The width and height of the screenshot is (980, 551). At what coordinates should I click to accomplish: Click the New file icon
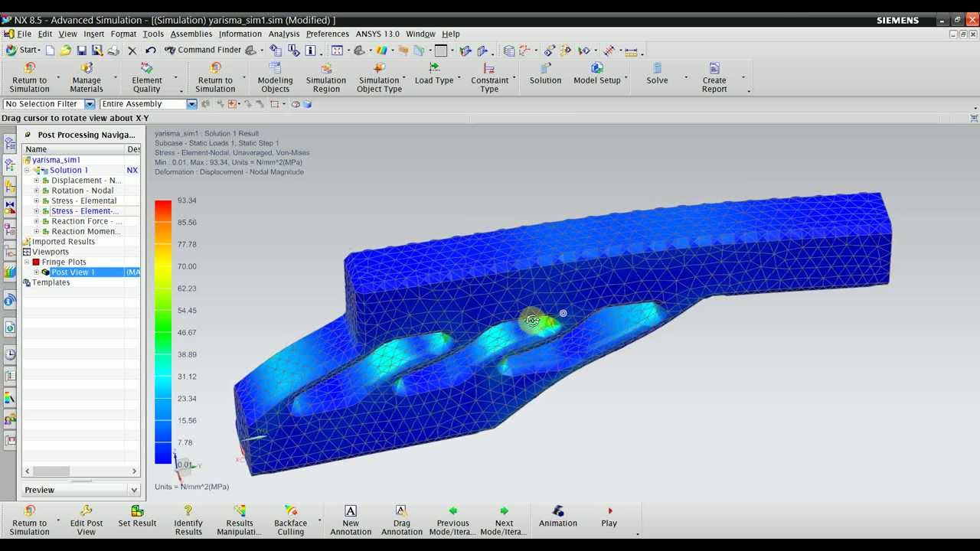tap(50, 51)
